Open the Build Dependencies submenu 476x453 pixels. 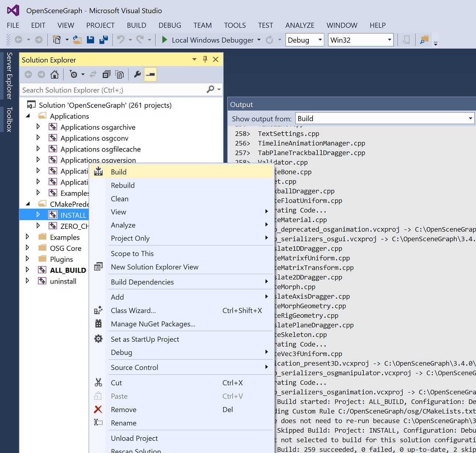pos(181,282)
